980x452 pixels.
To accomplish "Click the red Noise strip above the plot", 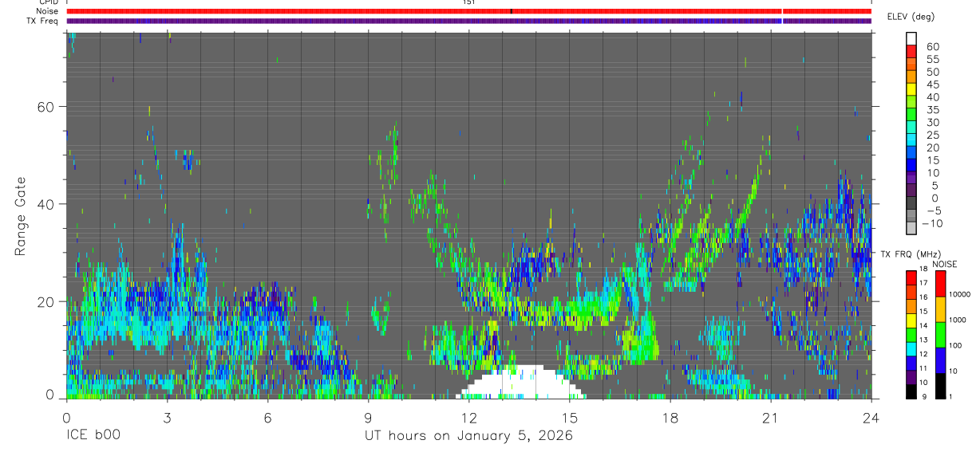I will (468, 11).
